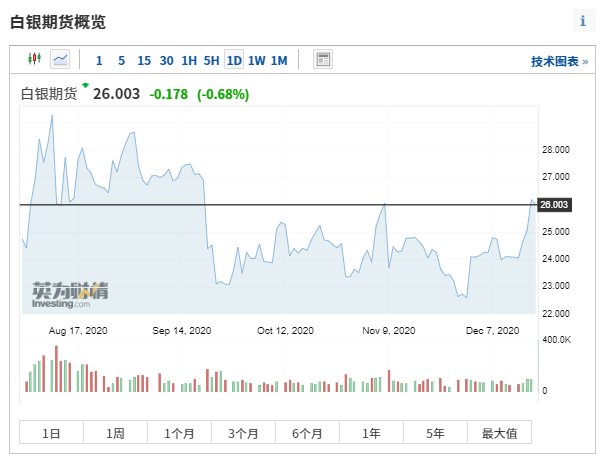
Task: Set the range to 最大值
Action: pyautogui.click(x=500, y=434)
